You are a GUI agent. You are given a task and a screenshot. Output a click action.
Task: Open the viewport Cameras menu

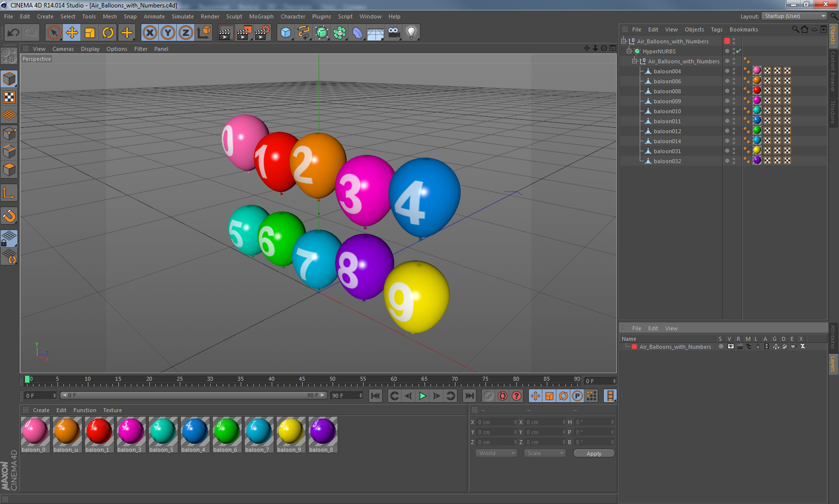[63, 49]
